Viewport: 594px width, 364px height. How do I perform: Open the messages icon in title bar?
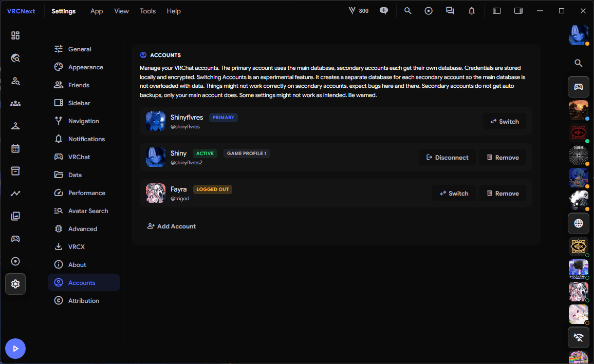(450, 11)
